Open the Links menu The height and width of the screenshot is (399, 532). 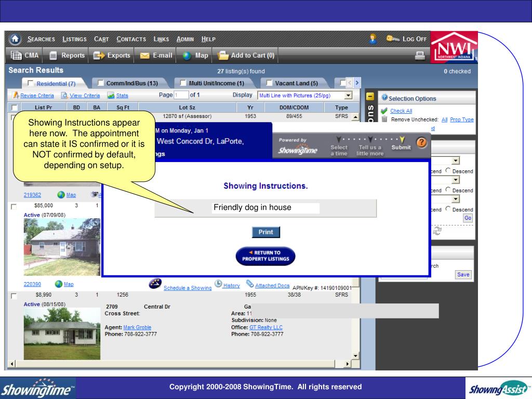point(161,39)
